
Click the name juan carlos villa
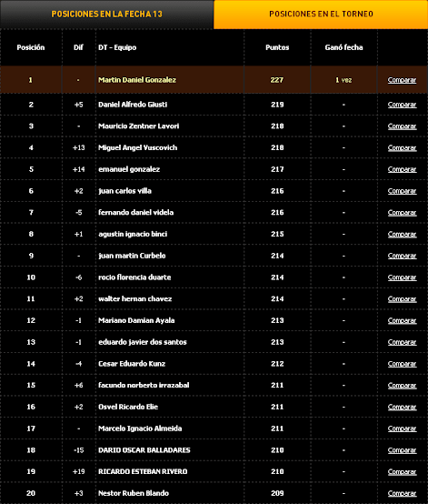(x=124, y=191)
